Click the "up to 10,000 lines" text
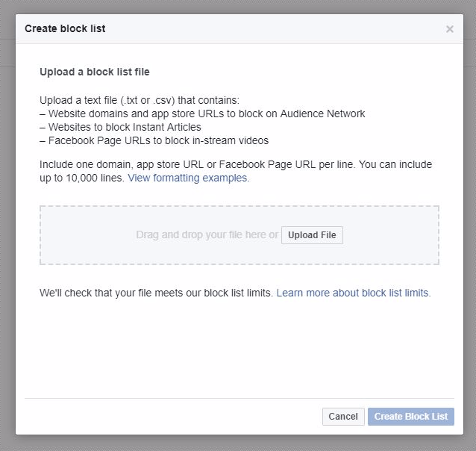The width and height of the screenshot is (476, 451). (x=82, y=178)
